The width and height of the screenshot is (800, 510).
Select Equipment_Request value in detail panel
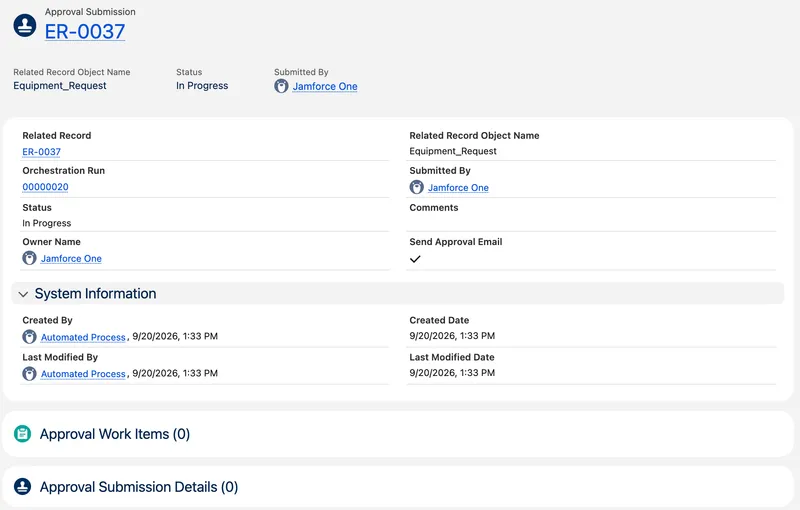[453, 151]
